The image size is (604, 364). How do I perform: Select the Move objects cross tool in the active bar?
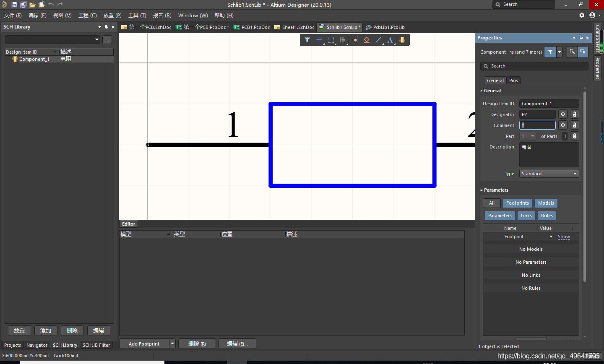click(x=319, y=40)
